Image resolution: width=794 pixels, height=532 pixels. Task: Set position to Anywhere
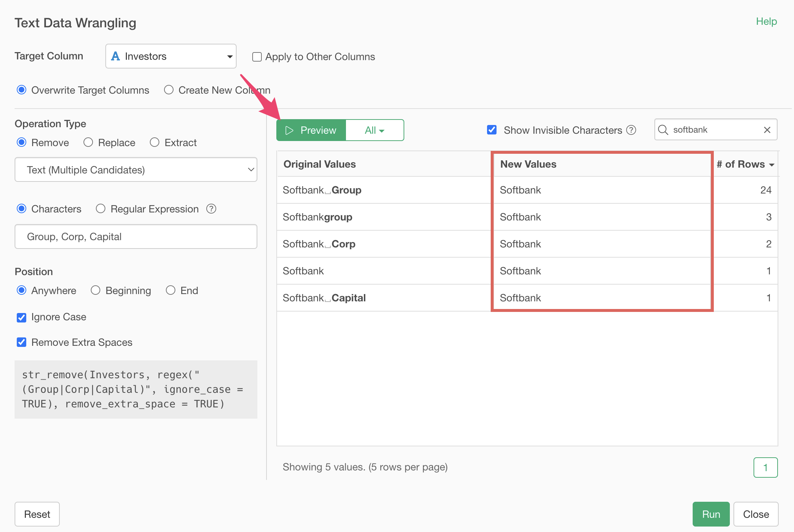coord(22,290)
